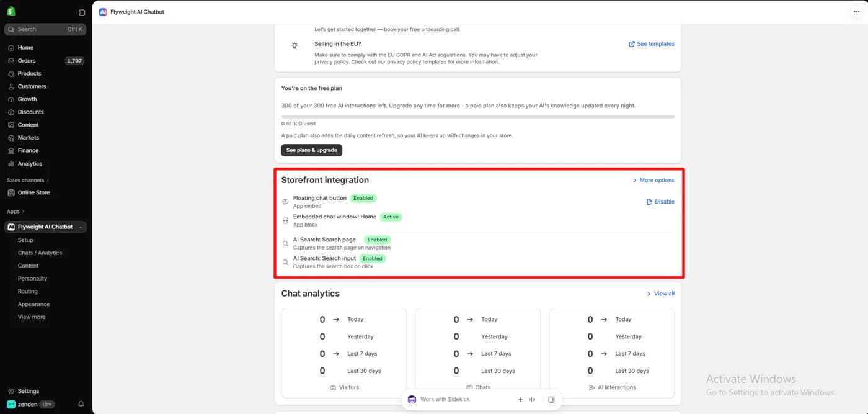The height and width of the screenshot is (414, 868).
Task: Click the Analytics bar chart icon
Action: click(x=11, y=164)
